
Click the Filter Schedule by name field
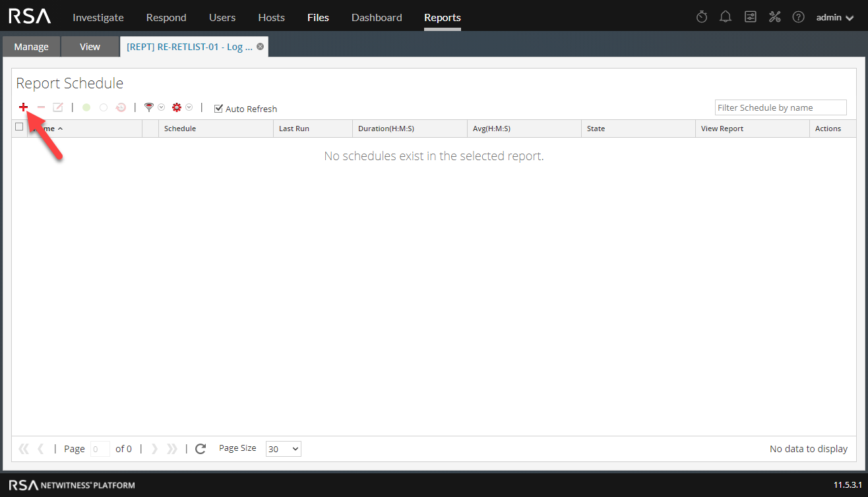click(x=780, y=107)
